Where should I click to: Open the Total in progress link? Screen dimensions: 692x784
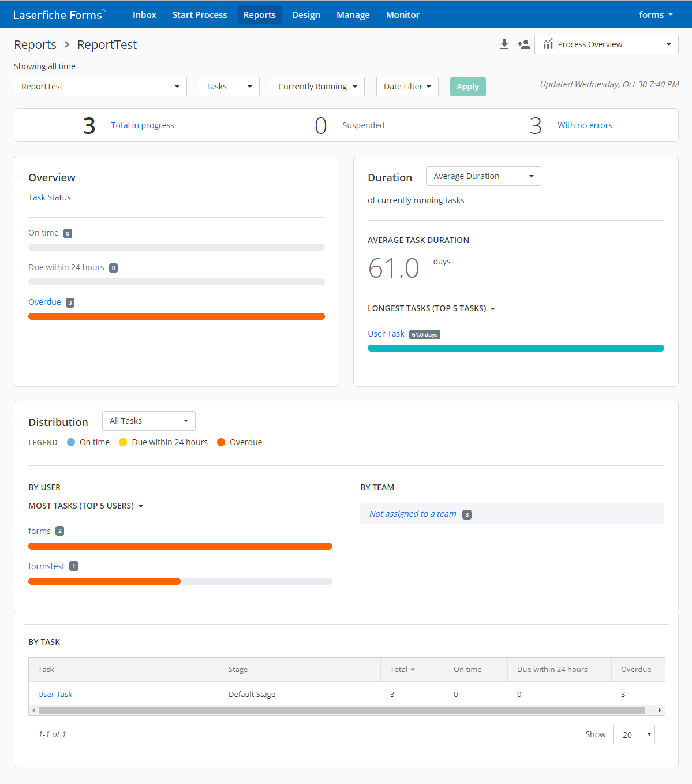[x=143, y=125]
